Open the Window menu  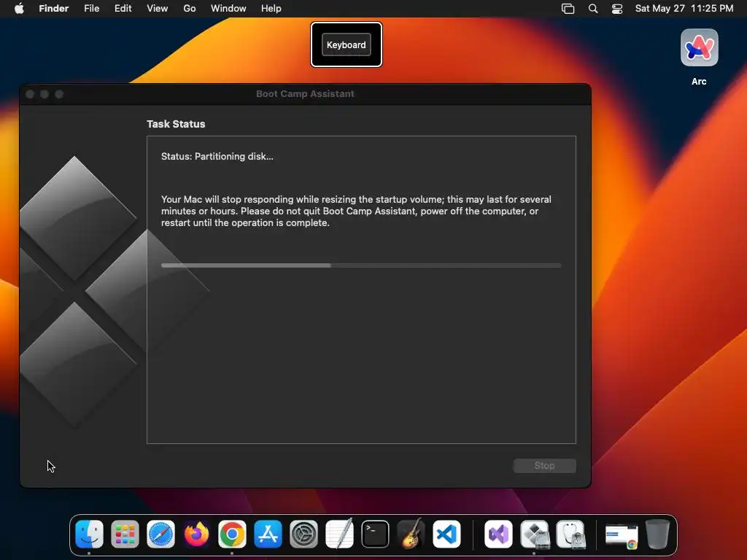click(x=228, y=9)
